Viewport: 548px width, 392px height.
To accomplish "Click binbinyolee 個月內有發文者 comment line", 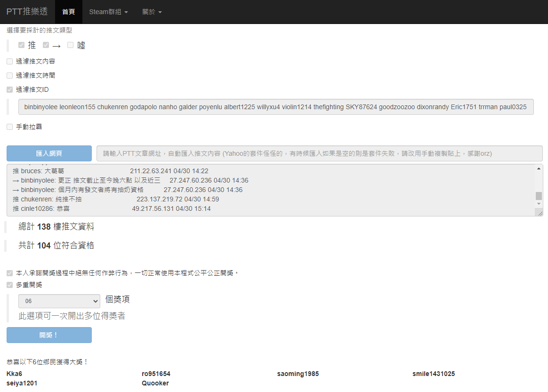I will (x=128, y=190).
